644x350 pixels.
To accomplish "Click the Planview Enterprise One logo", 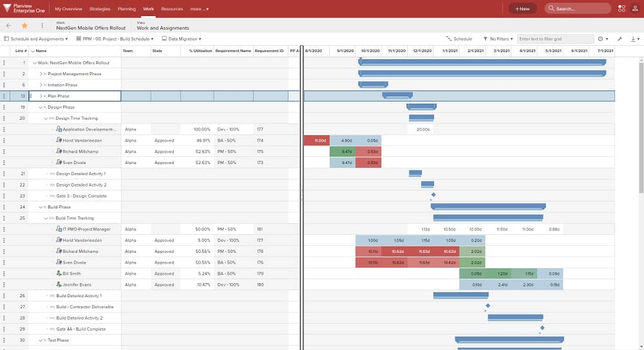I will 24,8.
